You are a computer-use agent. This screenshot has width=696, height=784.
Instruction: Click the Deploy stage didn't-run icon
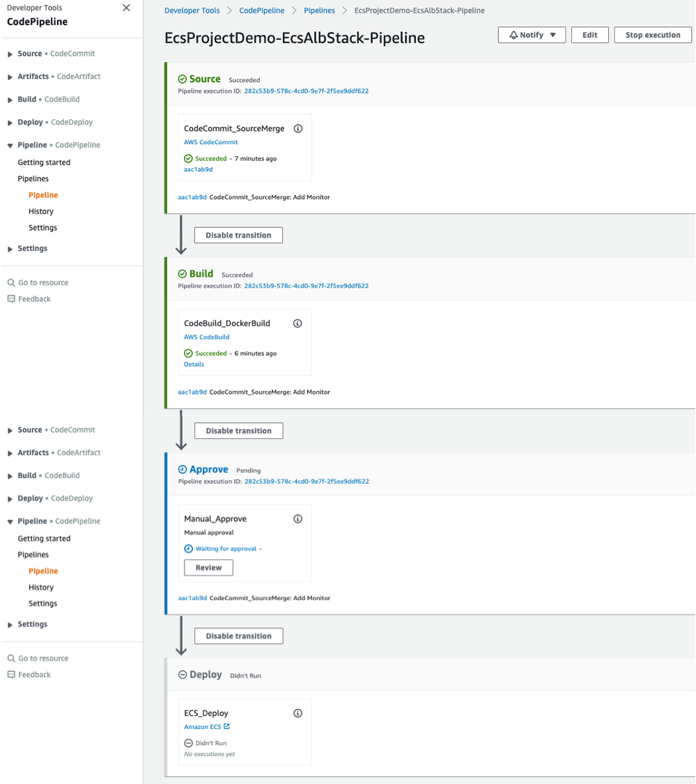(x=183, y=675)
